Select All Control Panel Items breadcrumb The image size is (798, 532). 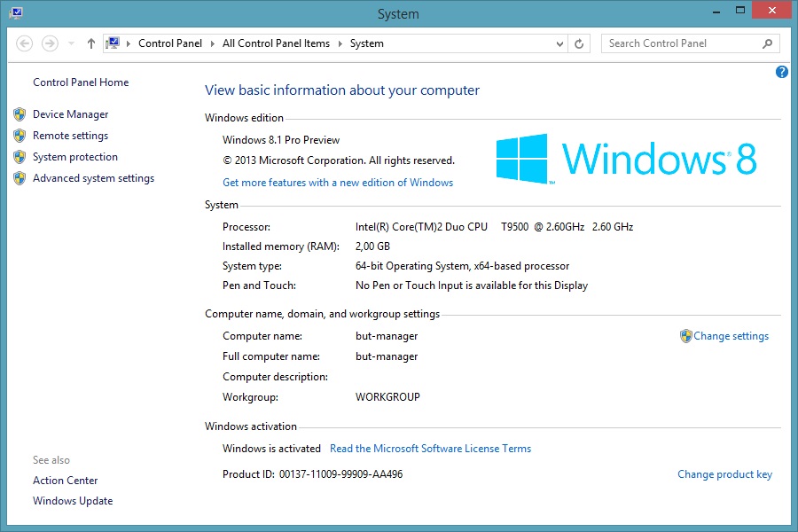276,43
